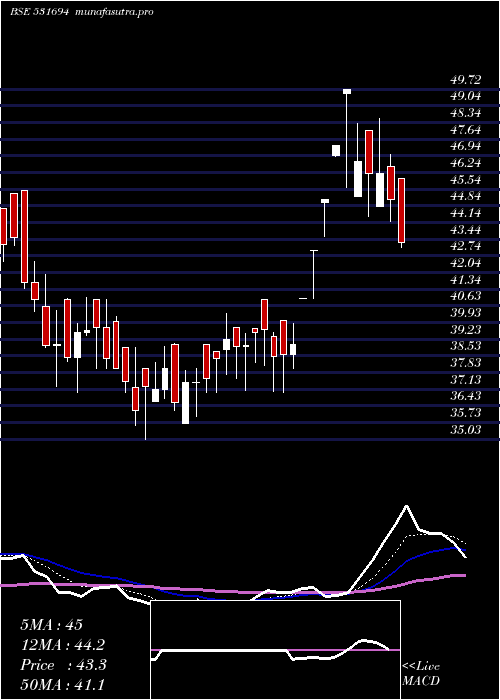
Task: Click the BSE 531694 ticker label
Action: coord(39,12)
